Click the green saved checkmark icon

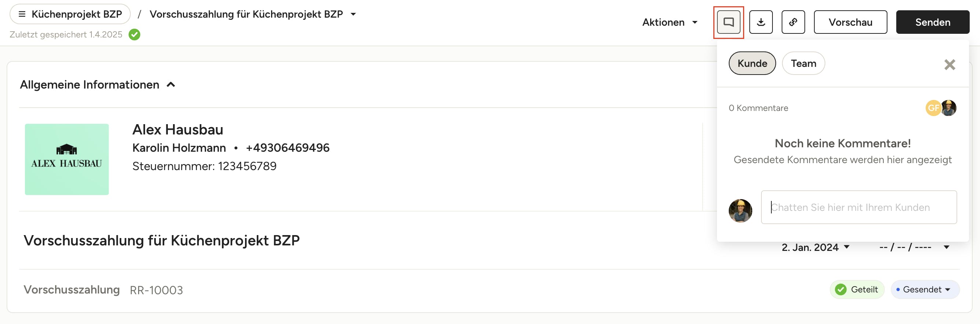coord(134,35)
